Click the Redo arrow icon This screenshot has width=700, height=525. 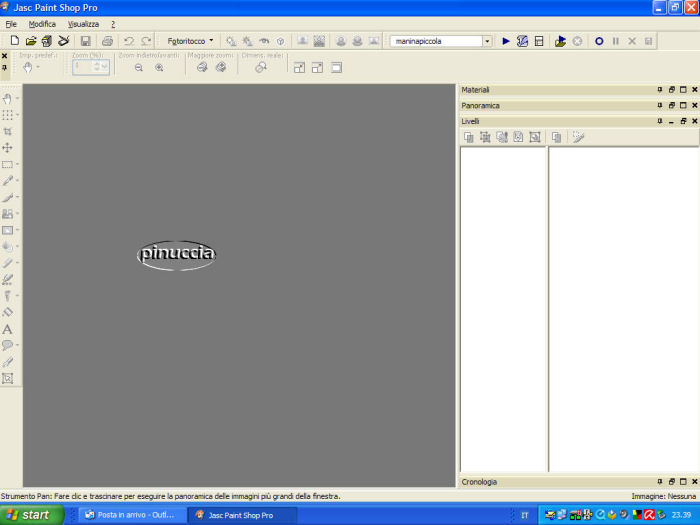(146, 41)
